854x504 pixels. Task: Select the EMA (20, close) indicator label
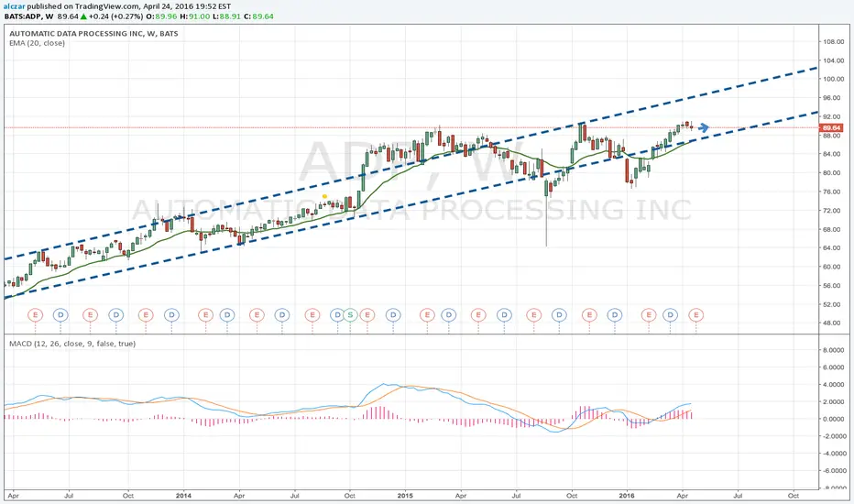[37, 43]
